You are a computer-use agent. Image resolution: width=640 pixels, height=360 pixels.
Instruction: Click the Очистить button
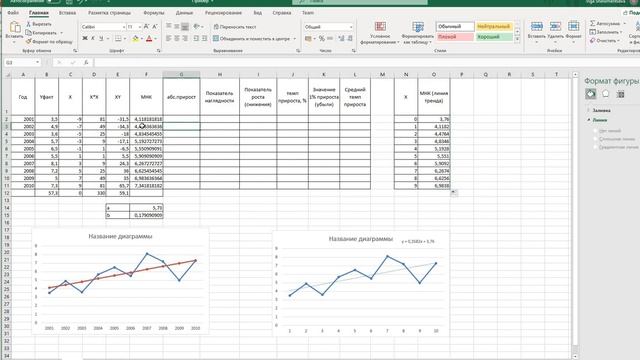tap(603, 40)
